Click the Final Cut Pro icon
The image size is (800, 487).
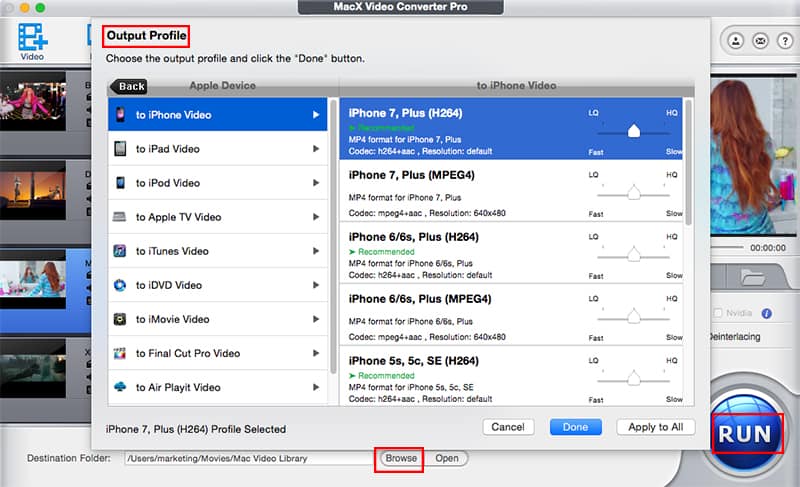coord(120,353)
